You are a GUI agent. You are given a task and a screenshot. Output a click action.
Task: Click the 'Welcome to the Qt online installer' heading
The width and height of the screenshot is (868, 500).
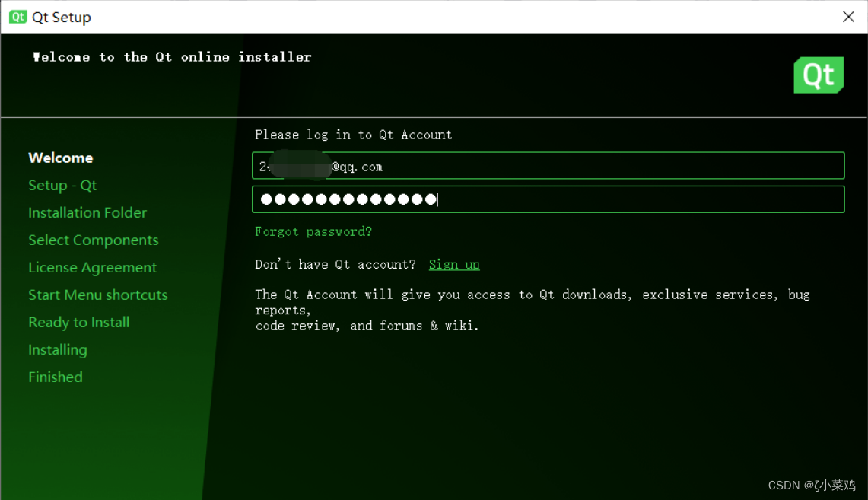click(172, 57)
